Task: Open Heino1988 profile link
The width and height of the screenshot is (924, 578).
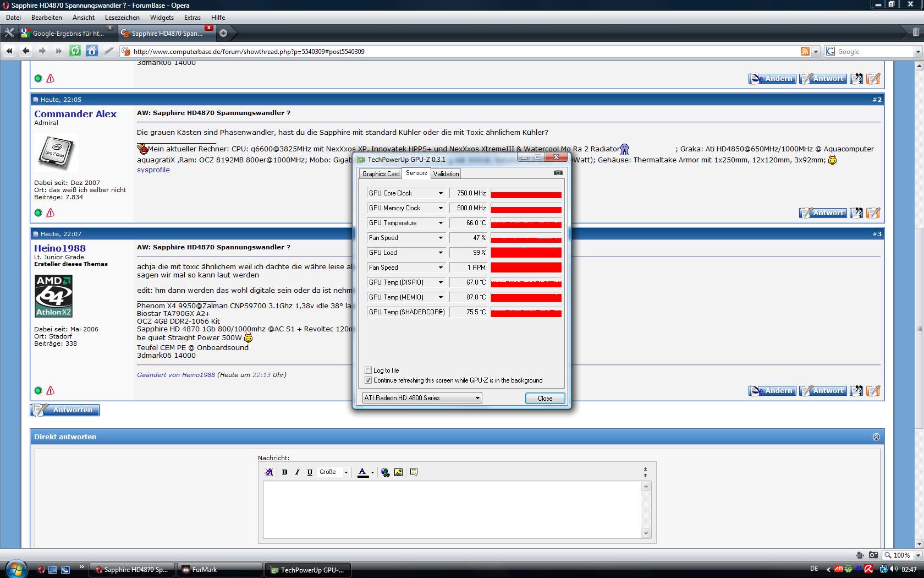Action: tap(60, 248)
